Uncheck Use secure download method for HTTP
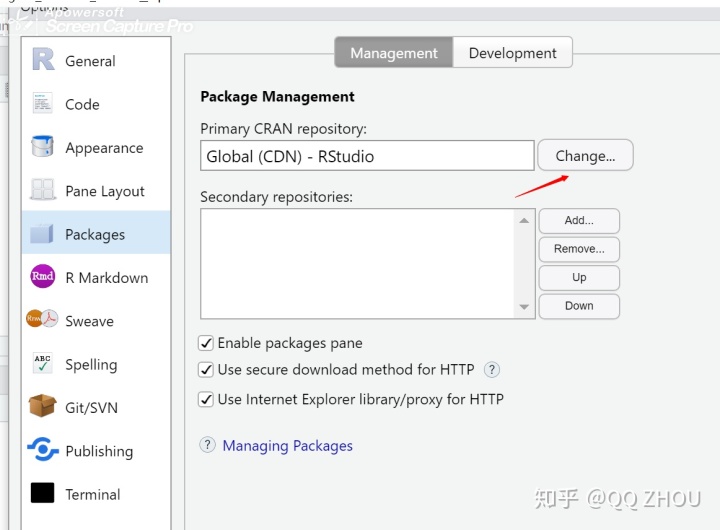Viewport: 720px width, 530px height. [x=206, y=370]
